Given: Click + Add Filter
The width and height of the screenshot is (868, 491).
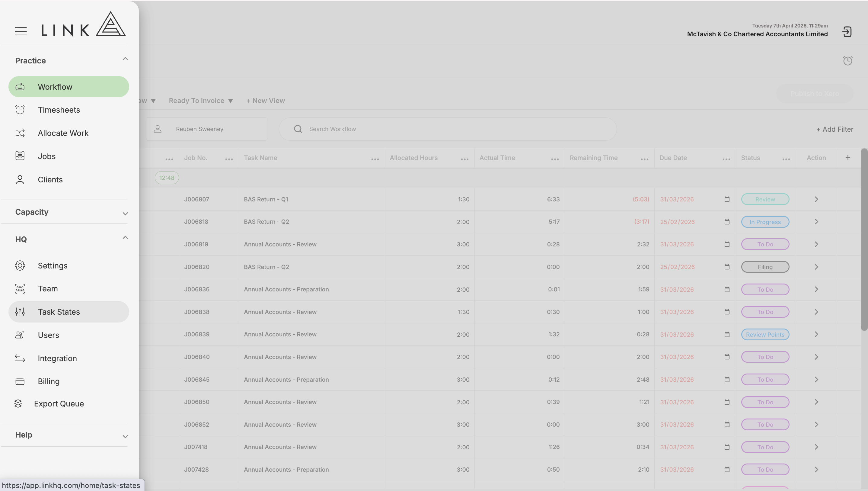Looking at the screenshot, I should tap(834, 129).
